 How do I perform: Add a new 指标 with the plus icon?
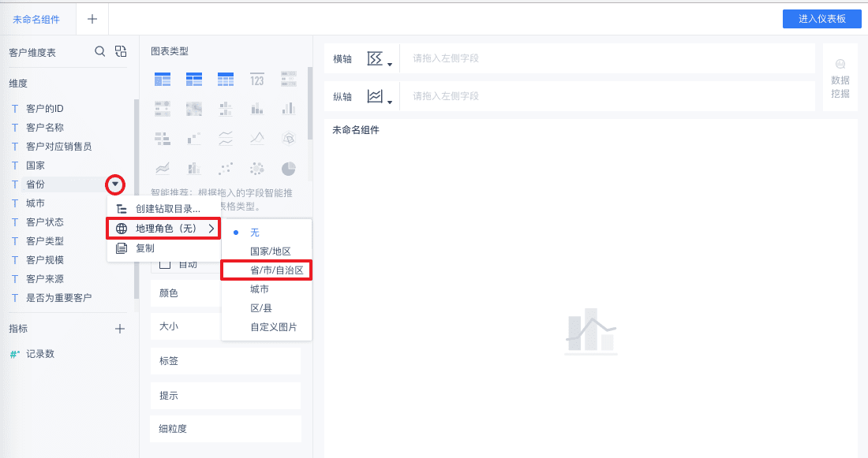[120, 330]
